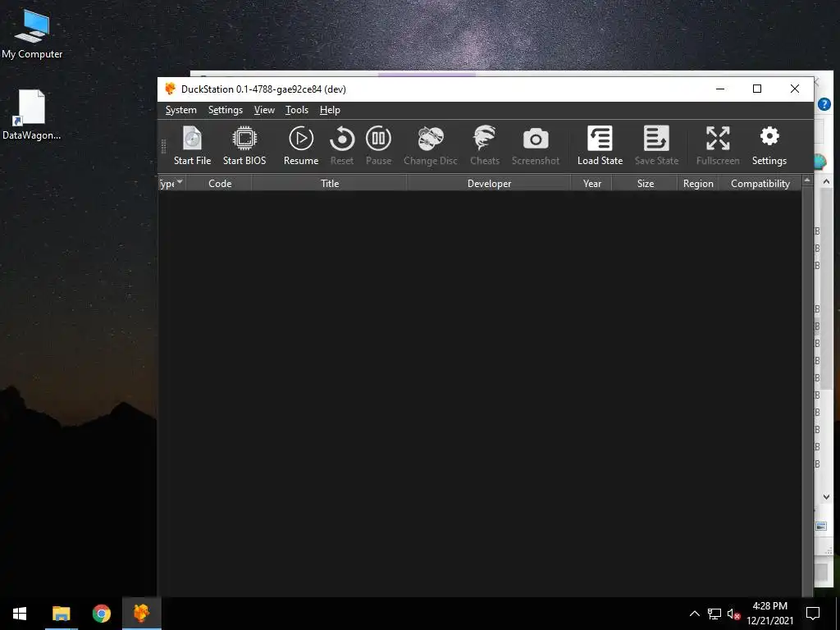Viewport: 840px width, 630px height.
Task: Click blue help icon in background window
Action: click(824, 104)
